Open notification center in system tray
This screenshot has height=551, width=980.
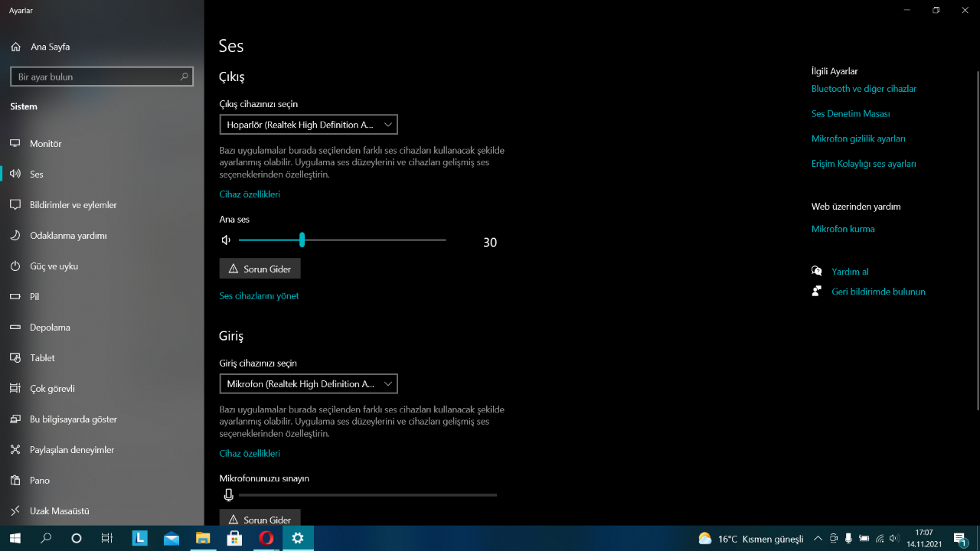[959, 538]
